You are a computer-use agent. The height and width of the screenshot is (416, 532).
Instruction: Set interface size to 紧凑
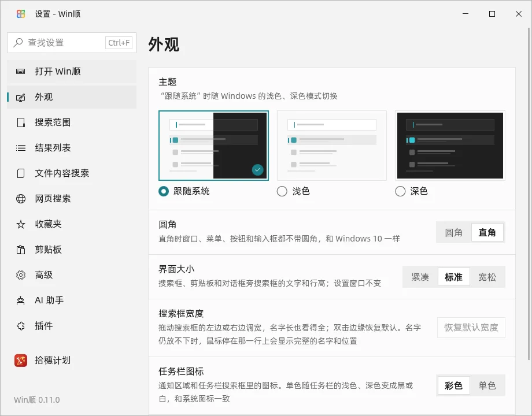pos(420,277)
